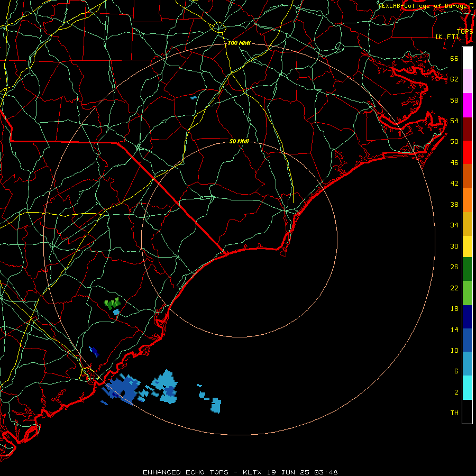
Task: Click the light green 22-26 kft legend swatch
Action: (467, 293)
